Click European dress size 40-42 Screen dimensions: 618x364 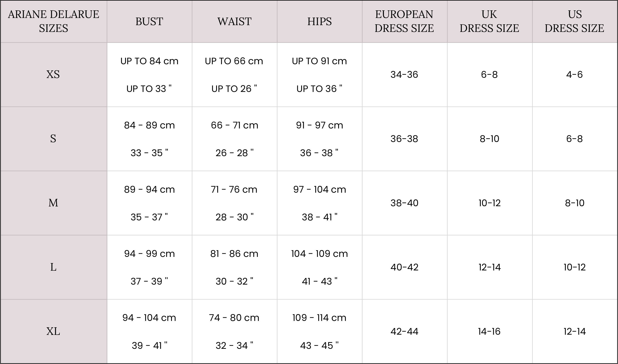click(x=404, y=267)
